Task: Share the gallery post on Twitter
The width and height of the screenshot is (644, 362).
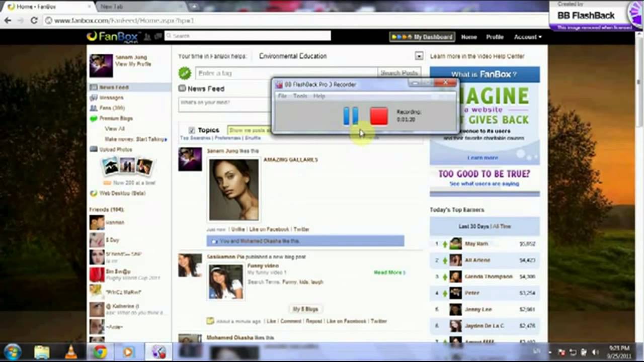Action: pyautogui.click(x=301, y=229)
